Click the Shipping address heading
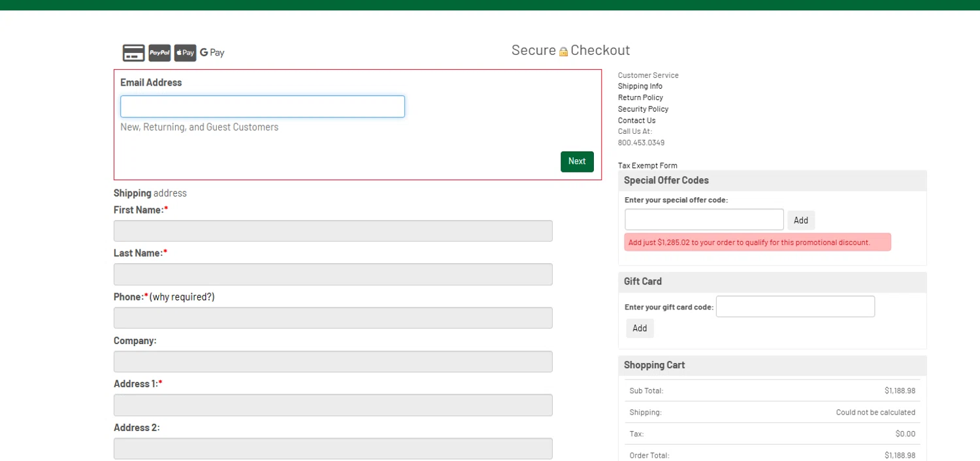Viewport: 980px width, 461px height. (x=150, y=193)
